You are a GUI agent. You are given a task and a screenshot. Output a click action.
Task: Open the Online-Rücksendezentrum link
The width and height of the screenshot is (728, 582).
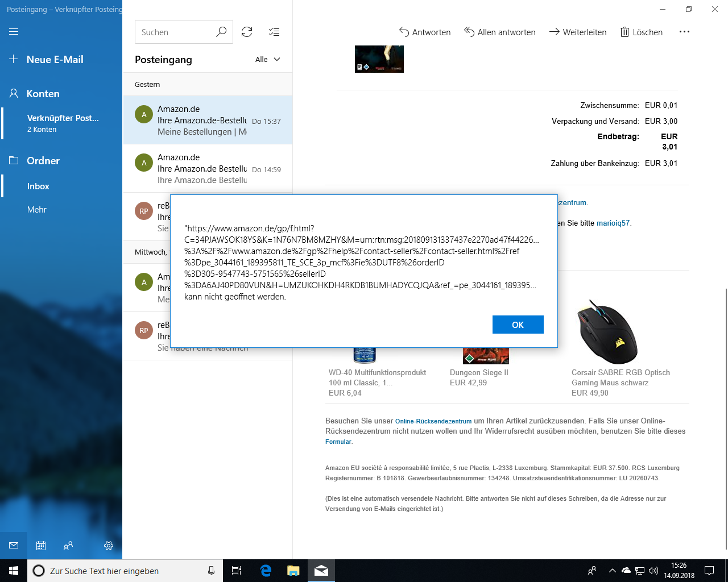pos(433,421)
